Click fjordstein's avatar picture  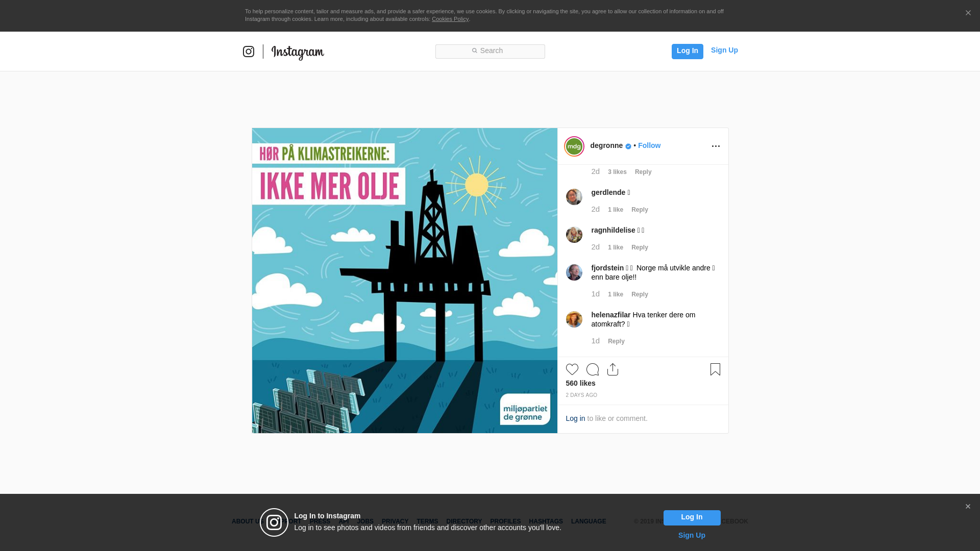574,272
